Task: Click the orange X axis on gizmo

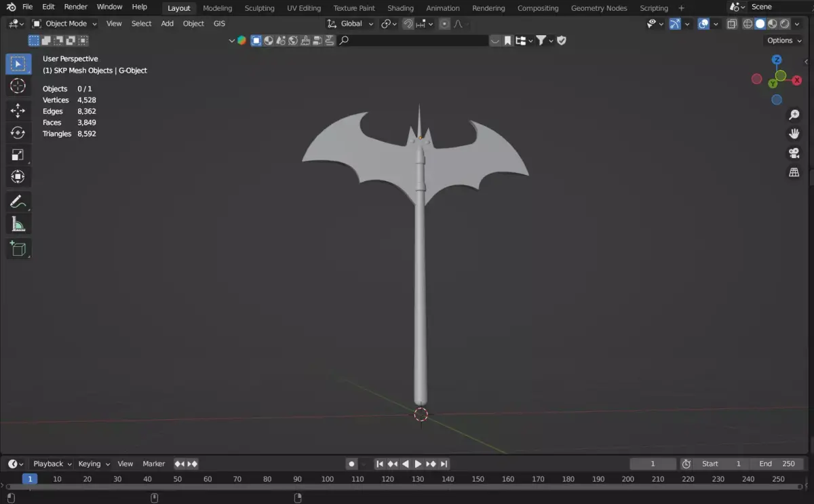Action: pos(797,80)
